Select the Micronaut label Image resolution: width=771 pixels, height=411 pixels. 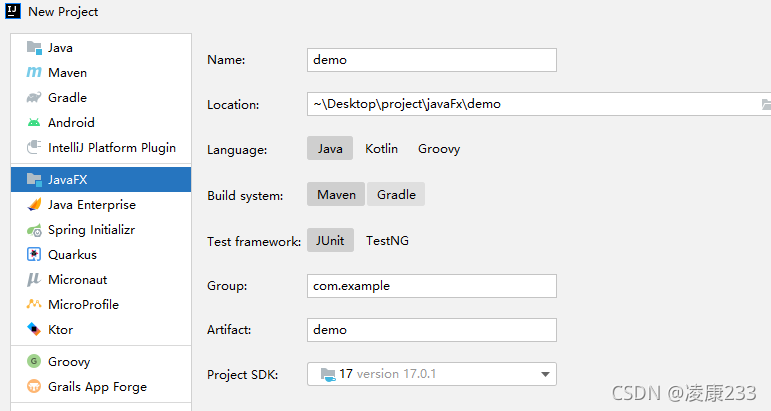coord(78,280)
